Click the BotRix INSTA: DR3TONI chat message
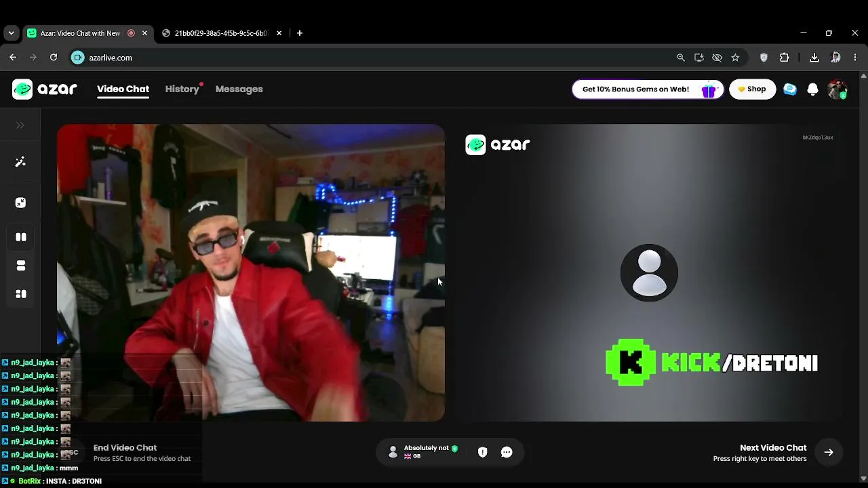Screen dimensions: 868x488 coord(52,481)
